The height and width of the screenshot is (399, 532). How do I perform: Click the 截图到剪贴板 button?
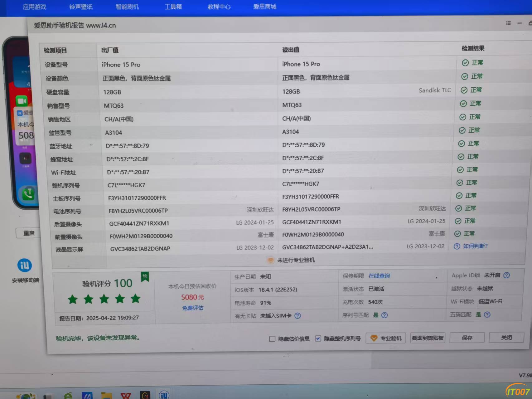[428, 338]
